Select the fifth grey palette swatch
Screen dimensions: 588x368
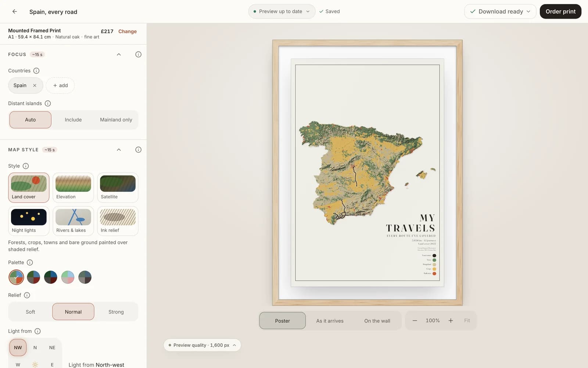click(x=85, y=277)
